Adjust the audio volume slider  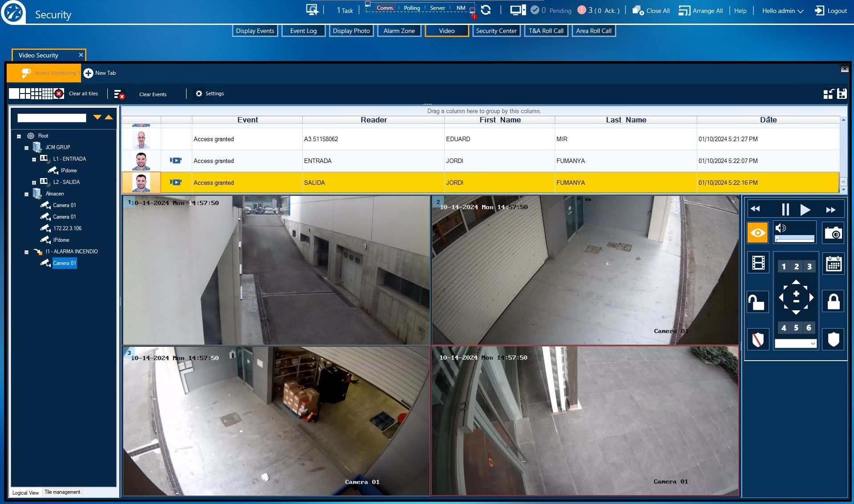795,239
